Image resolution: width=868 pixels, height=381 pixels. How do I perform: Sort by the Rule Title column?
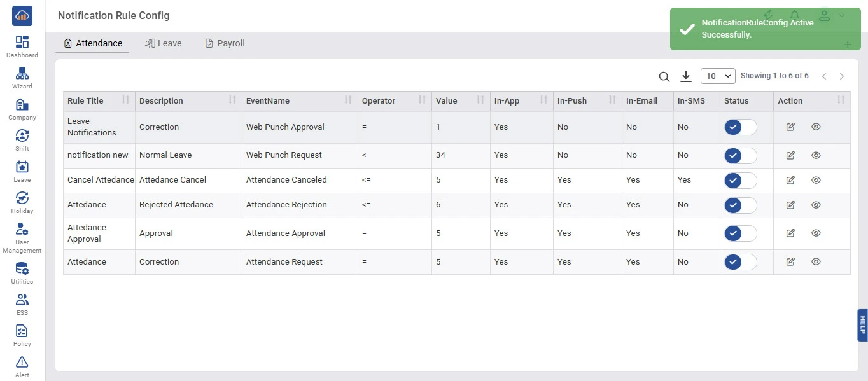[x=125, y=100]
